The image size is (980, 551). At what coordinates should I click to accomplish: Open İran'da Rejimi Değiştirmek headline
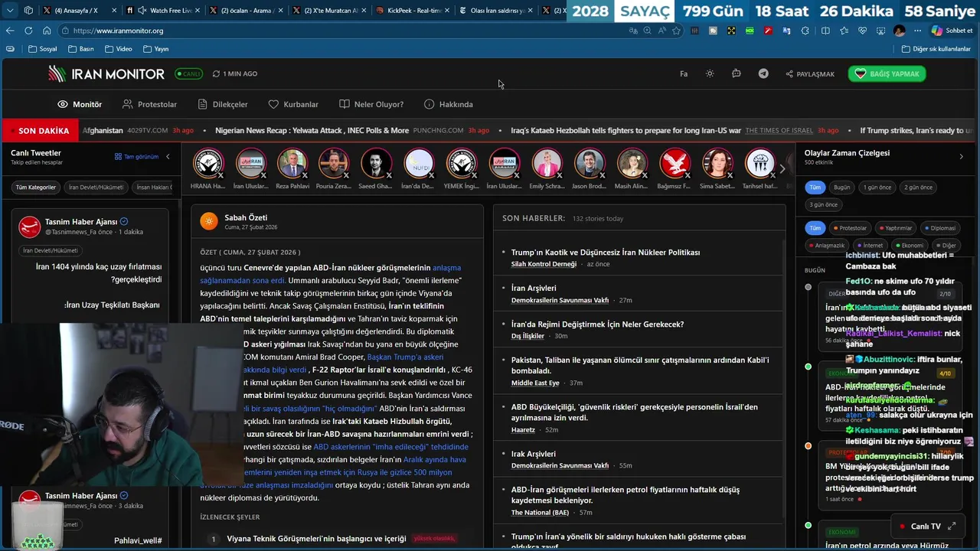(x=597, y=324)
